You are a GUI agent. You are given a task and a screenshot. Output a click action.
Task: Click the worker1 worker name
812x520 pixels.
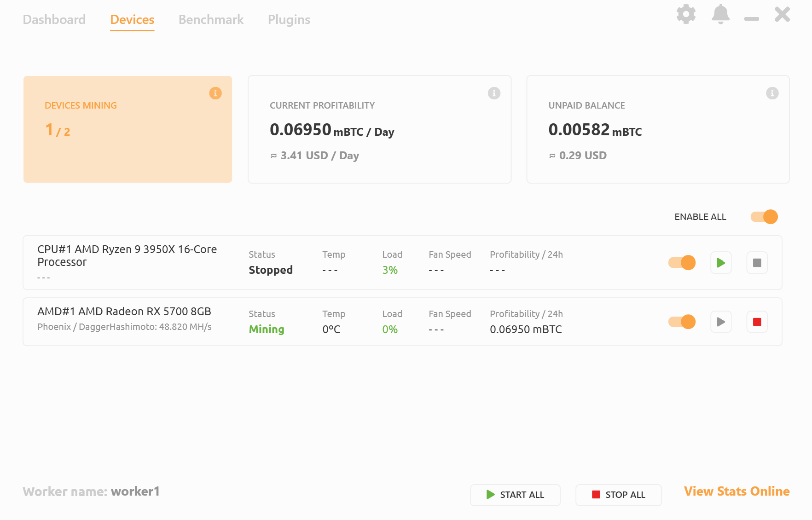136,491
